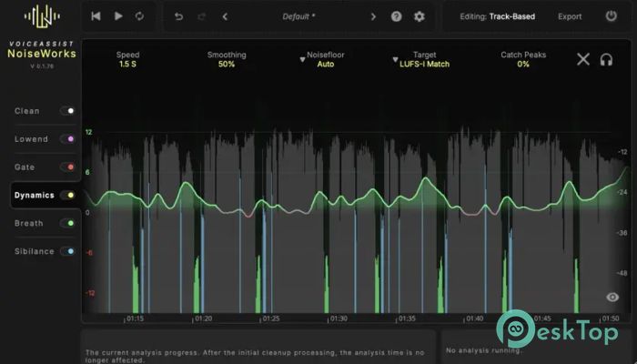Open the settings gear
The width and height of the screenshot is (637, 364).
click(x=420, y=16)
